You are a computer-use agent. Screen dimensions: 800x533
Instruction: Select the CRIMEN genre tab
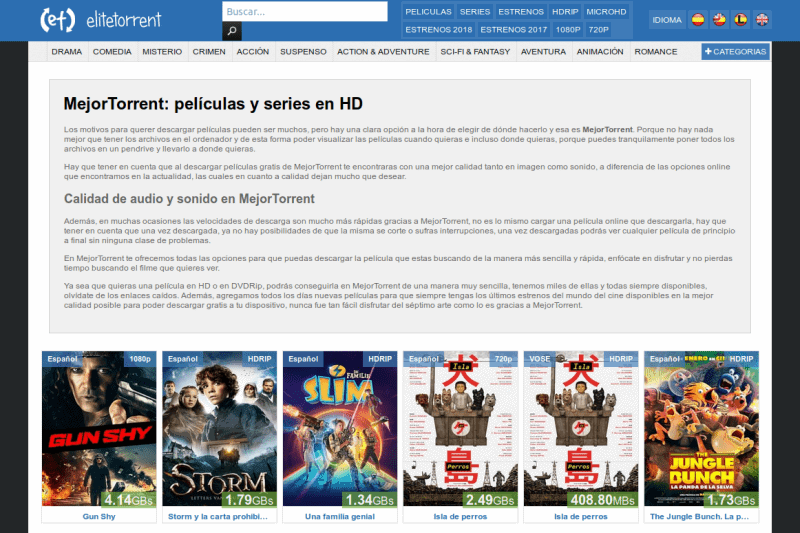(x=209, y=52)
